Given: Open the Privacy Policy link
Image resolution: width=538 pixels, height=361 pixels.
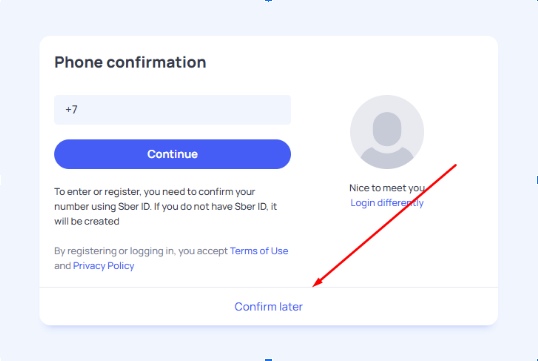Looking at the screenshot, I should [104, 266].
